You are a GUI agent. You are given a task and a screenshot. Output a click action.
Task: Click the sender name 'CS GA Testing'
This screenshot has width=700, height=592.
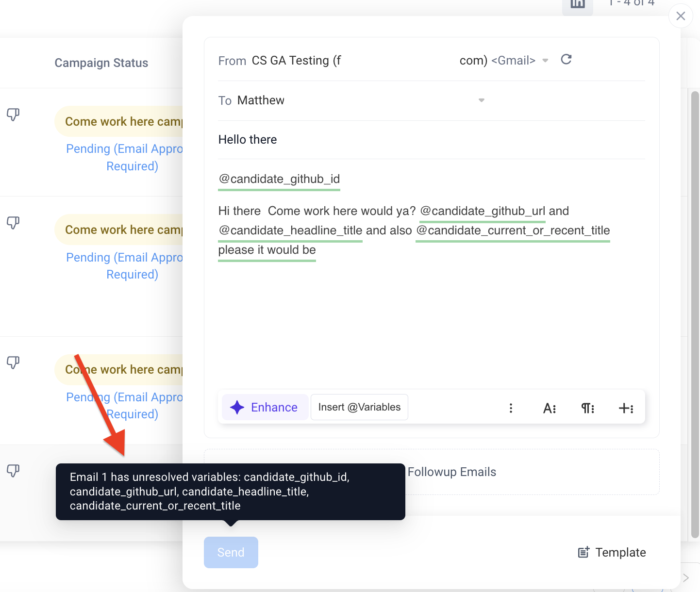click(290, 61)
